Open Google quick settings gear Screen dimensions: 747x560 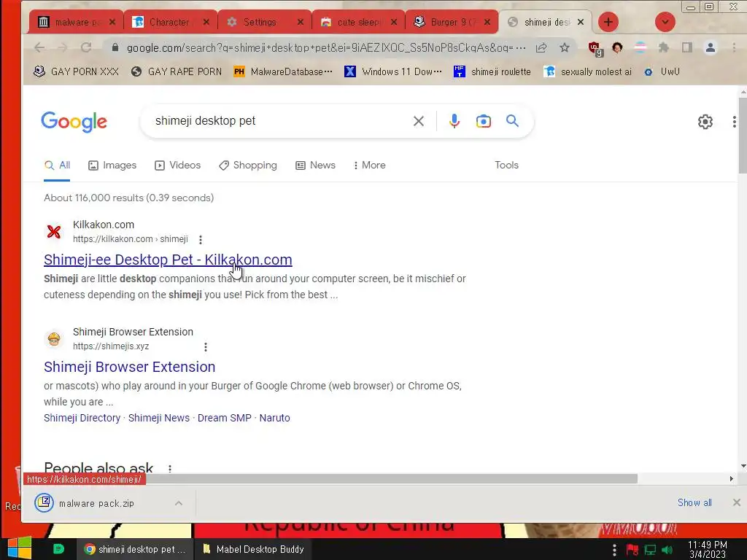pos(705,122)
